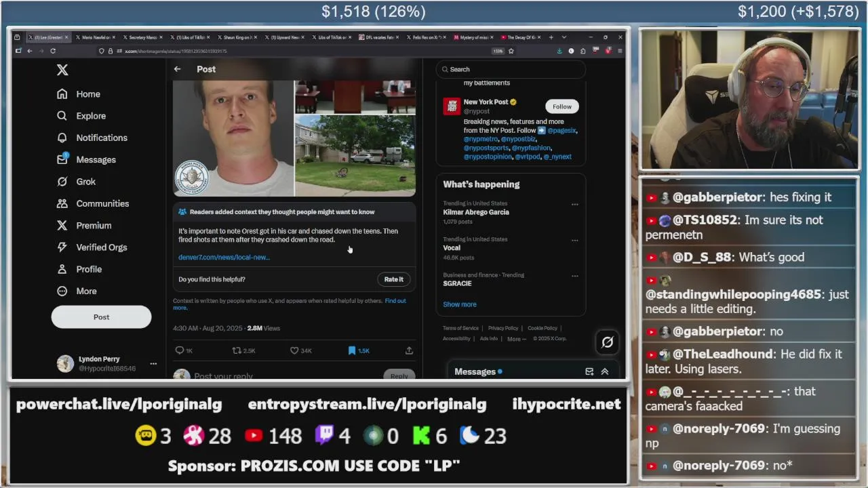Switch to the Secretary Marco browser tab
Screen dimensions: 868x488
coord(143,37)
